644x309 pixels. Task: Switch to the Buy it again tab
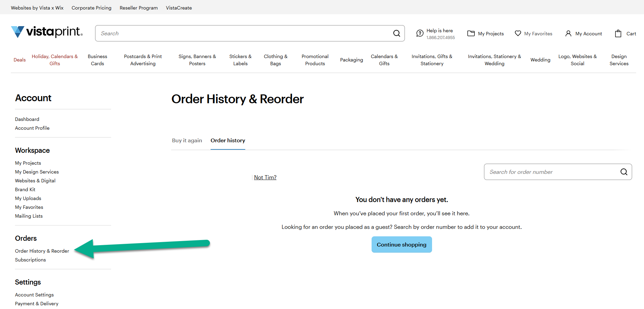[187, 141]
